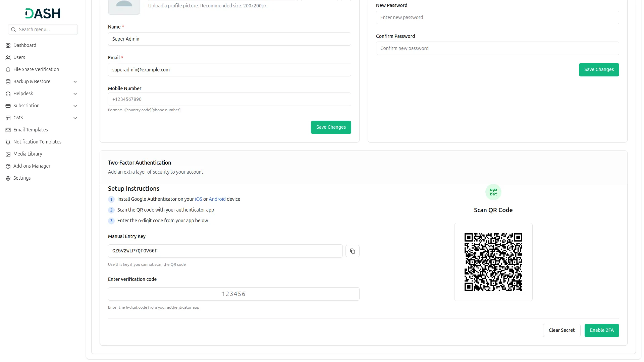Open the Android authenticator link
Screen dimensions: 644x362
217,199
